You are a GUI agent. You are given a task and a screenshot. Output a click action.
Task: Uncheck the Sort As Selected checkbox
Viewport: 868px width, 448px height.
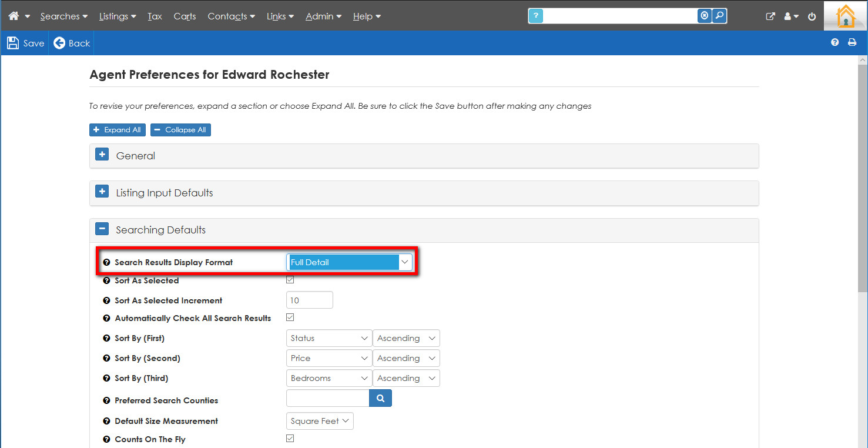pyautogui.click(x=290, y=280)
